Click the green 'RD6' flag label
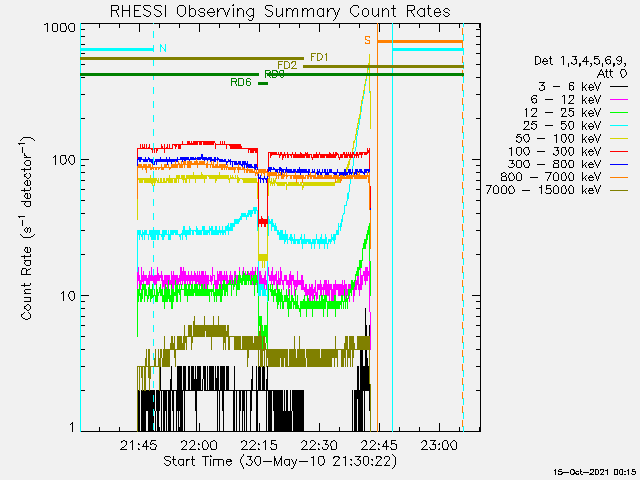The image size is (640, 480). [x=241, y=82]
